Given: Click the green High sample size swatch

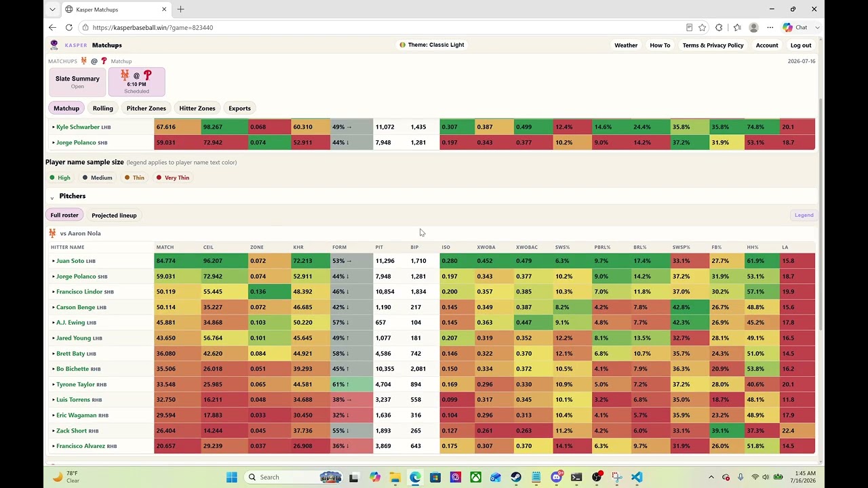Looking at the screenshot, I should tap(52, 178).
